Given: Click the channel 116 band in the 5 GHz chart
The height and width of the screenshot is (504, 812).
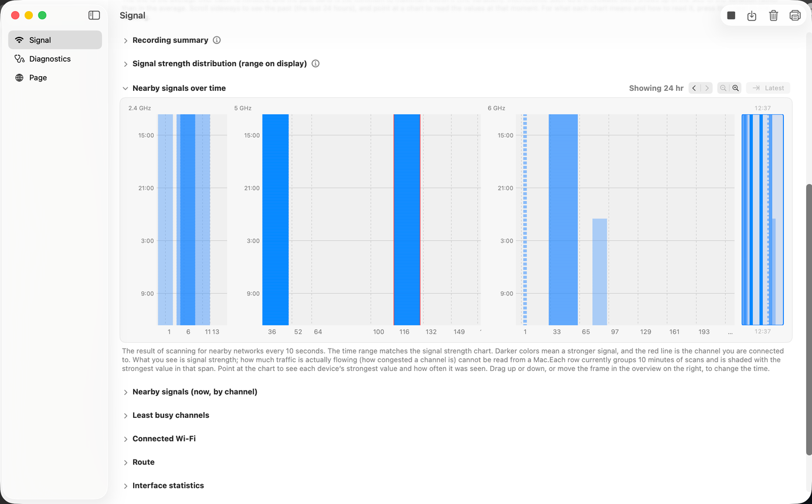Looking at the screenshot, I should [407, 220].
